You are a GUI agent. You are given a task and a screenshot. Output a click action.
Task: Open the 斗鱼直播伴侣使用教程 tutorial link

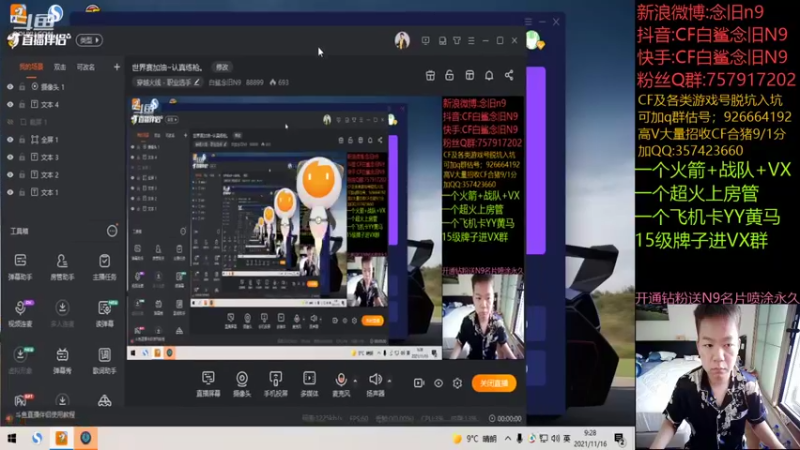(x=45, y=415)
